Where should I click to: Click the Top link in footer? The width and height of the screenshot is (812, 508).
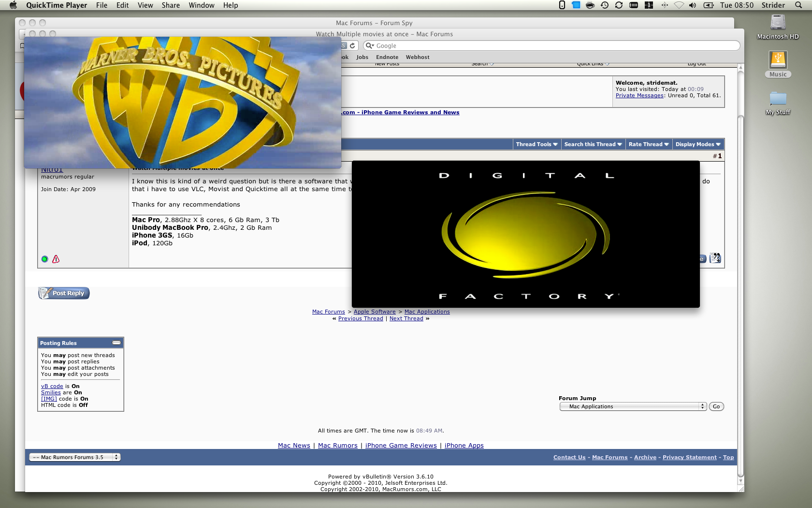coord(728,457)
